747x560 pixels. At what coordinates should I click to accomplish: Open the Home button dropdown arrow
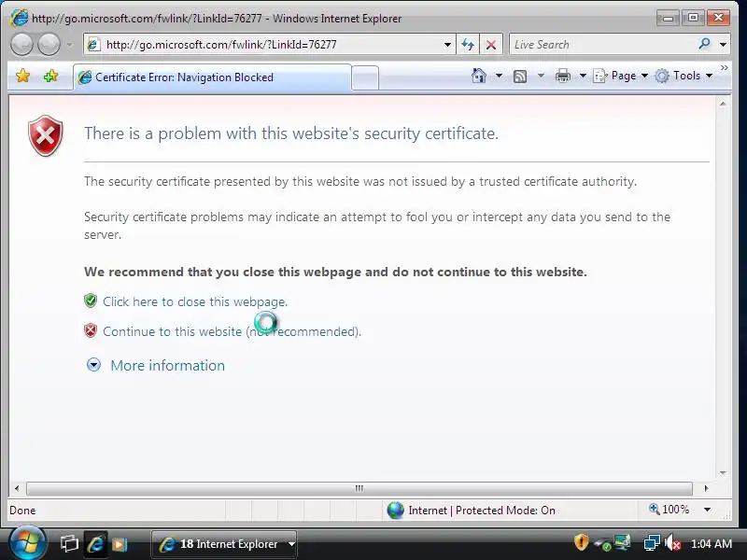pyautogui.click(x=499, y=76)
